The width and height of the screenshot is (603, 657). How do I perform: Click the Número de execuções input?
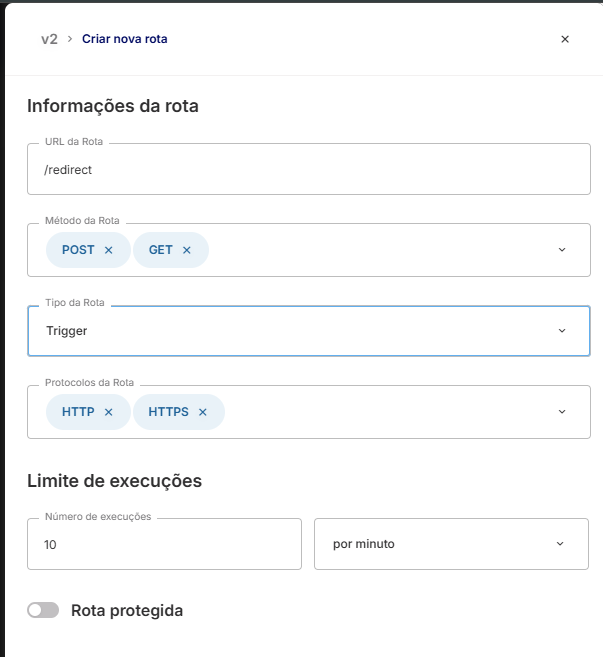tap(164, 544)
